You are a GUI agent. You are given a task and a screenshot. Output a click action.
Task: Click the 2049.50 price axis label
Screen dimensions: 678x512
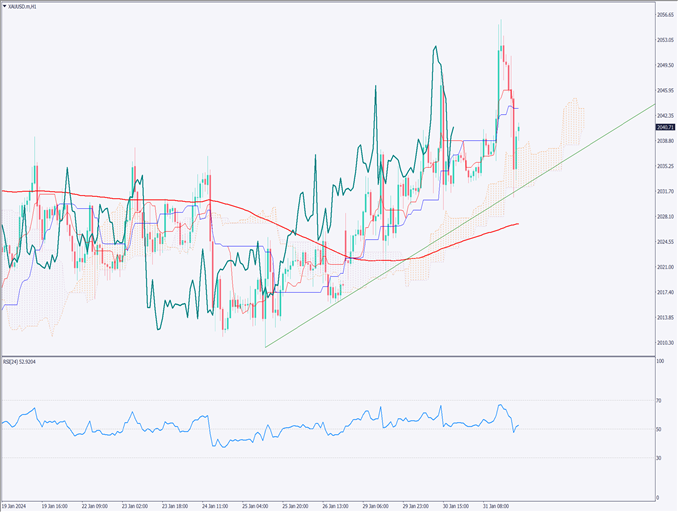coord(666,65)
